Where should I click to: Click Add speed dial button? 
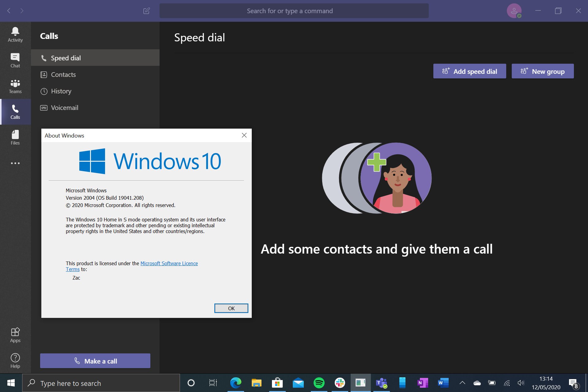(x=469, y=71)
